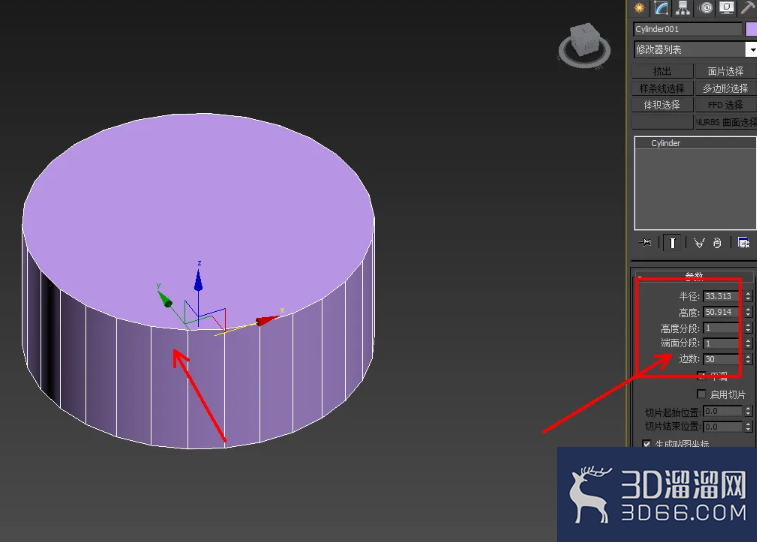Toggle the 生成贴图坐标 checkbox
Image resolution: width=757 pixels, height=542 pixels.
646,444
